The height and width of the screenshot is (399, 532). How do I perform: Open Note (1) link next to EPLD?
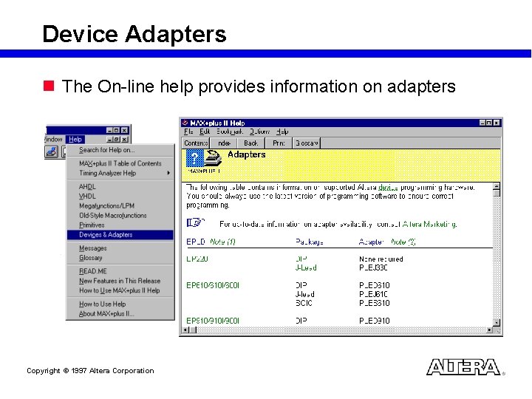point(222,242)
